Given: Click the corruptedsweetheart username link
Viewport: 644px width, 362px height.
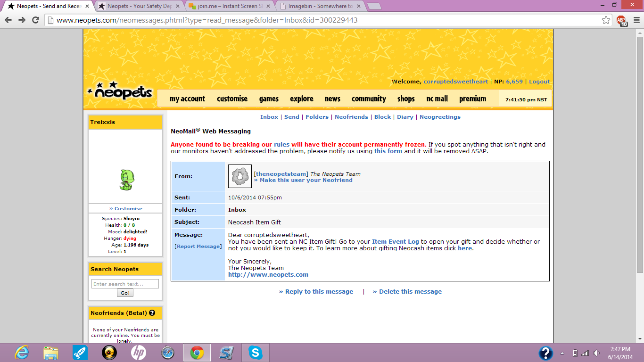Looking at the screenshot, I should tap(455, 82).
